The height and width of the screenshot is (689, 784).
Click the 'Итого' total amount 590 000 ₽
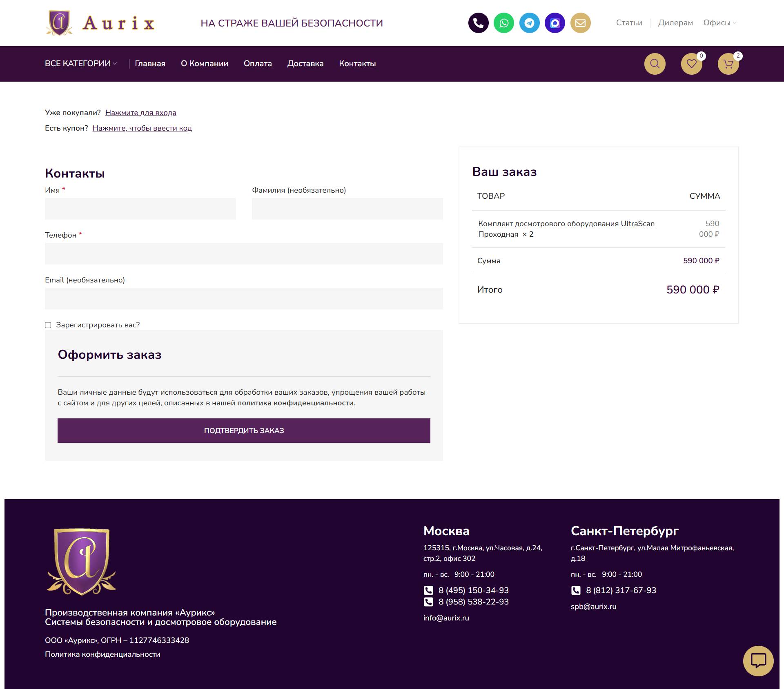(693, 290)
